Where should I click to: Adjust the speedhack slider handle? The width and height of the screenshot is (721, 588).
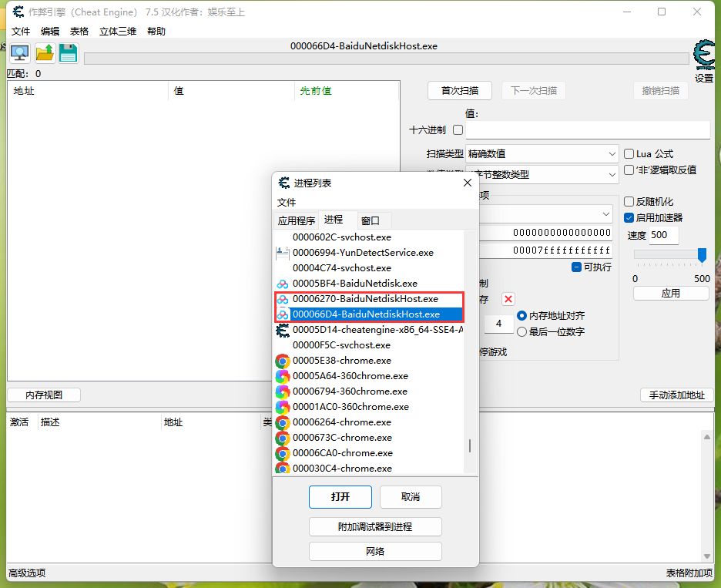click(x=702, y=254)
